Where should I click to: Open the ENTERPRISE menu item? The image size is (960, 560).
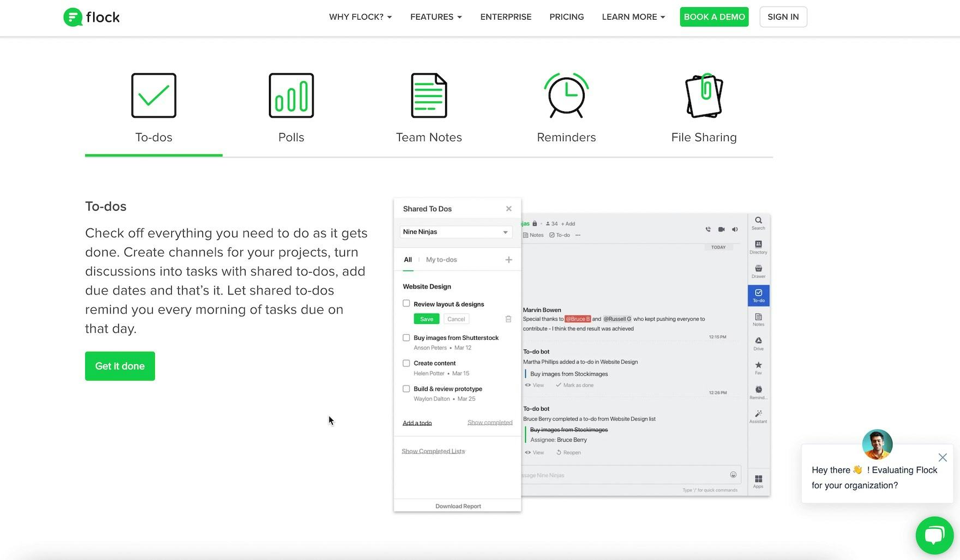point(506,17)
